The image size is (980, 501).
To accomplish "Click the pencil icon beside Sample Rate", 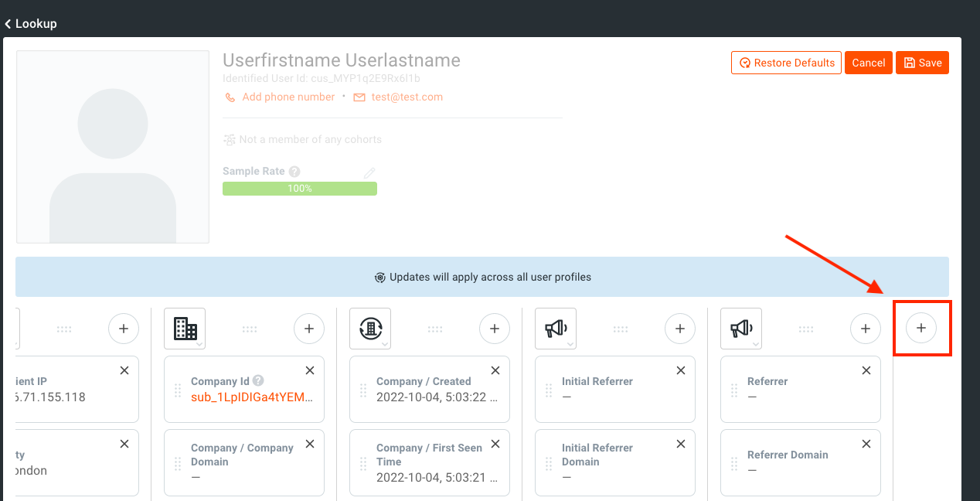I will (x=369, y=173).
